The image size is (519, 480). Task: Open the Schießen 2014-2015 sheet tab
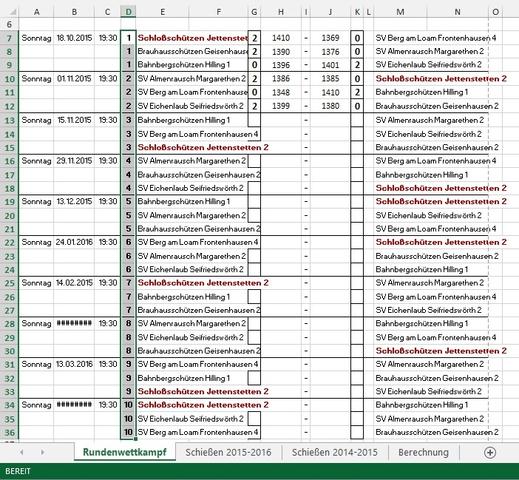(335, 452)
